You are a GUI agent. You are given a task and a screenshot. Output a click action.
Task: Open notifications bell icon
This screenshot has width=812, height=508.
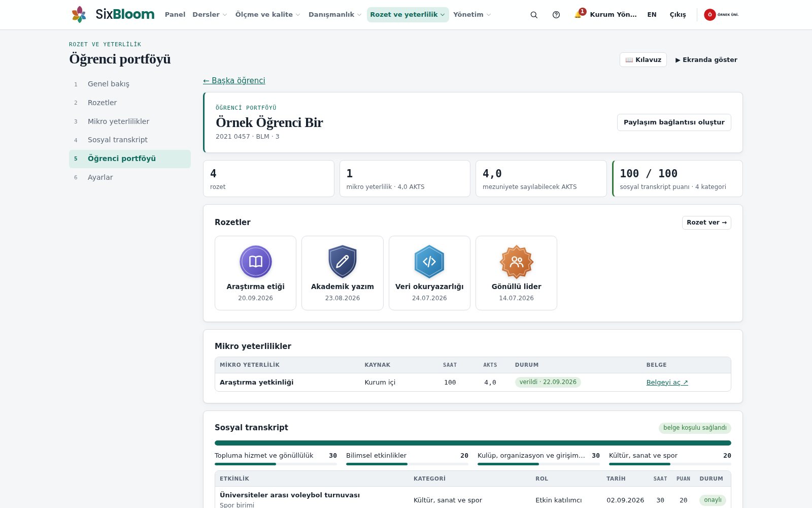tap(578, 14)
